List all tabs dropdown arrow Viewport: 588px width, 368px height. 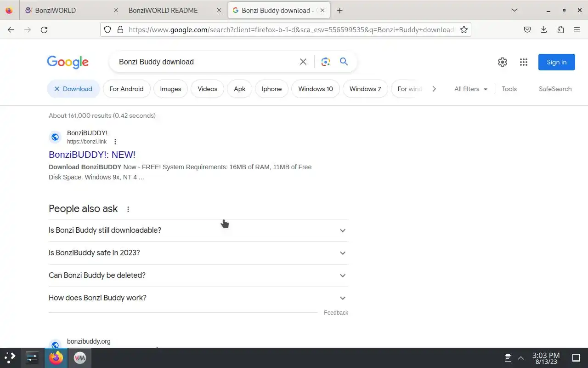(514, 10)
